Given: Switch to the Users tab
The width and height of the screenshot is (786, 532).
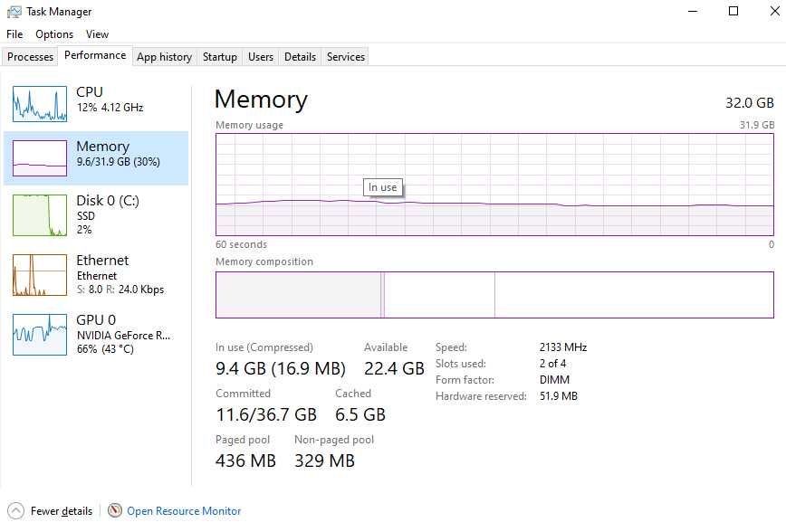Looking at the screenshot, I should (261, 57).
